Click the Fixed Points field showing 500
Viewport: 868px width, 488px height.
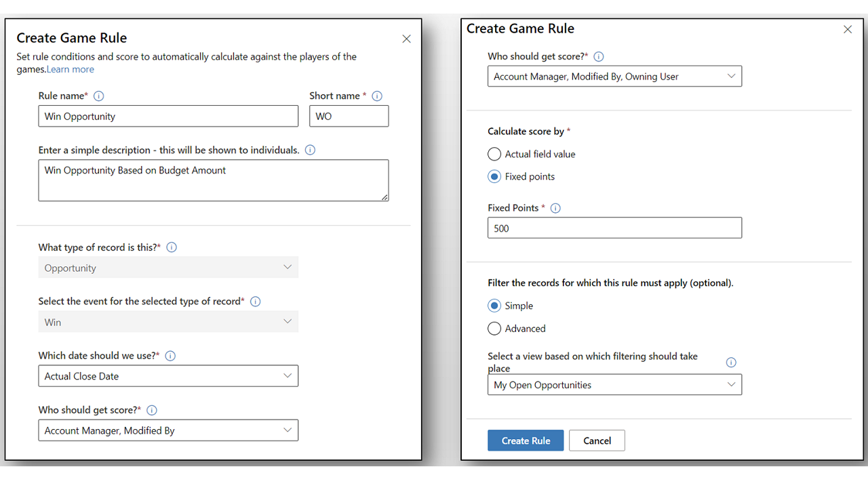click(614, 228)
